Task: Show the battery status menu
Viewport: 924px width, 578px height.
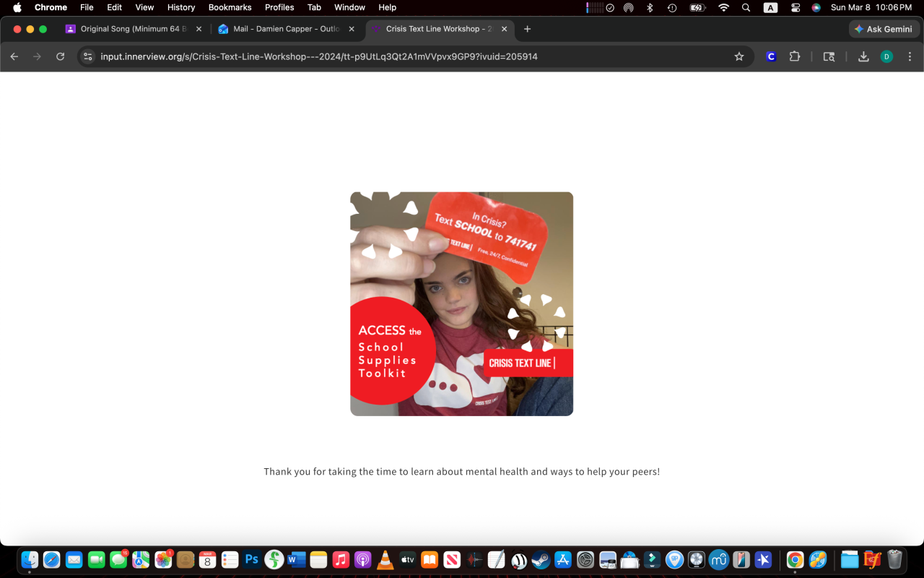Action: 697,7
